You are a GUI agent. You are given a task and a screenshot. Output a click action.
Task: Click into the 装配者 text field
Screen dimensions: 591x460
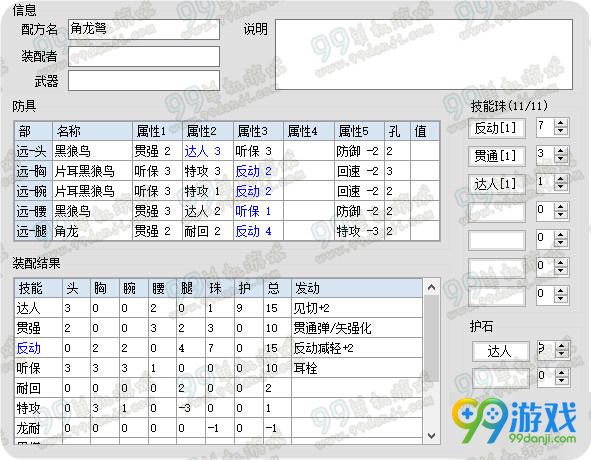pos(144,56)
